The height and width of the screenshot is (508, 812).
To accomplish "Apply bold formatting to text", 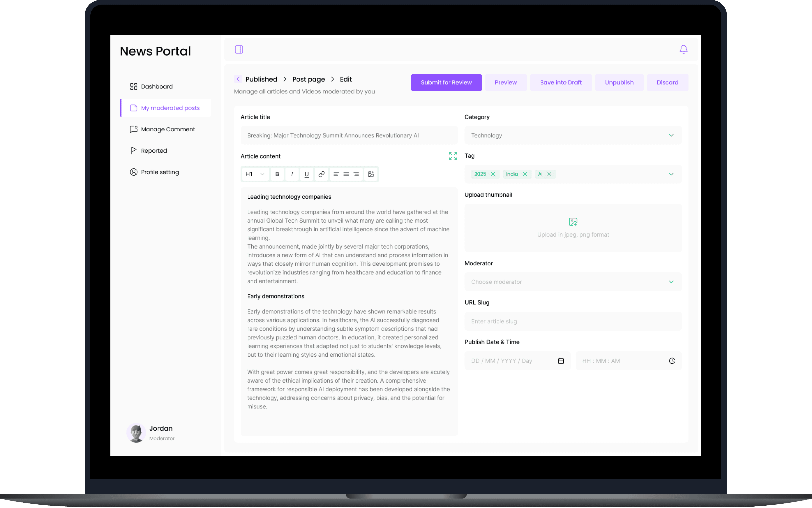I will [x=277, y=174].
